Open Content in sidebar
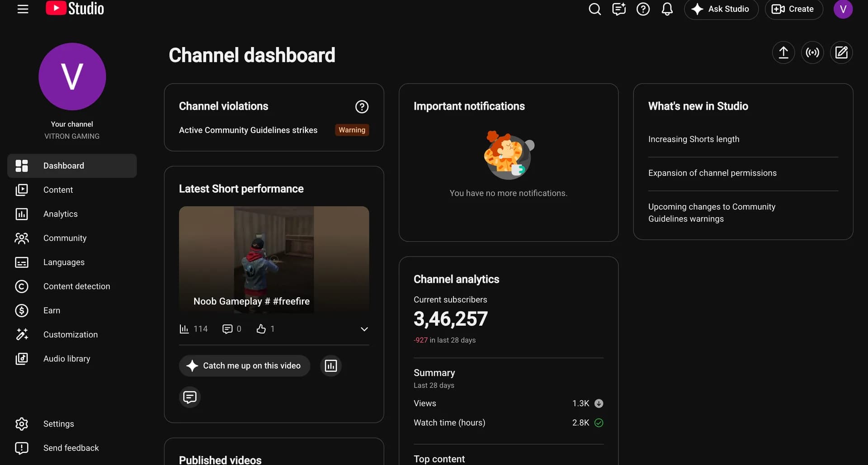The width and height of the screenshot is (868, 465). (x=72, y=190)
